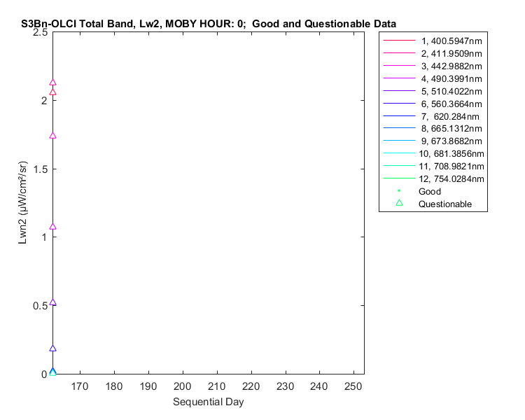525x420 pixels.
Task: Click the y-axis tick label '0.5'
Action: [x=41, y=306]
